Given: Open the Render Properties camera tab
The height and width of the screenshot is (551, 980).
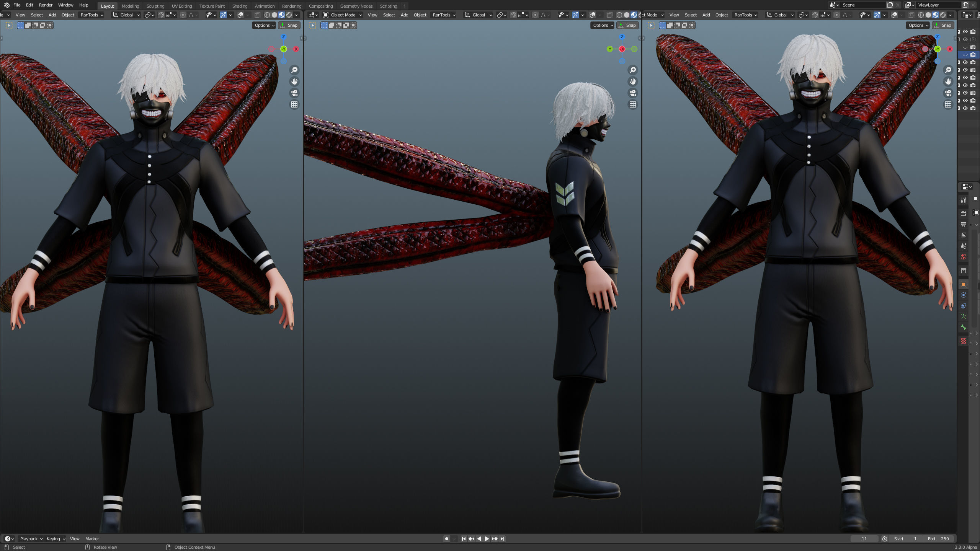Looking at the screenshot, I should pos(964,214).
